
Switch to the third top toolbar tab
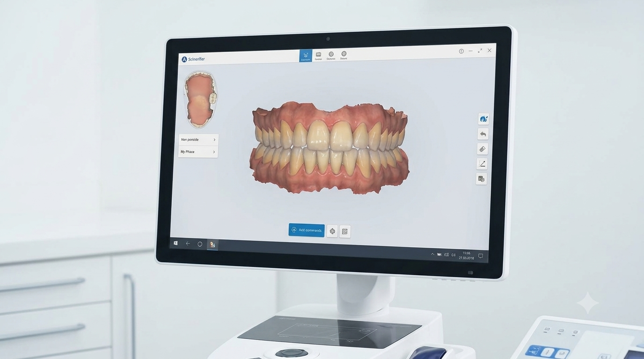pos(331,56)
